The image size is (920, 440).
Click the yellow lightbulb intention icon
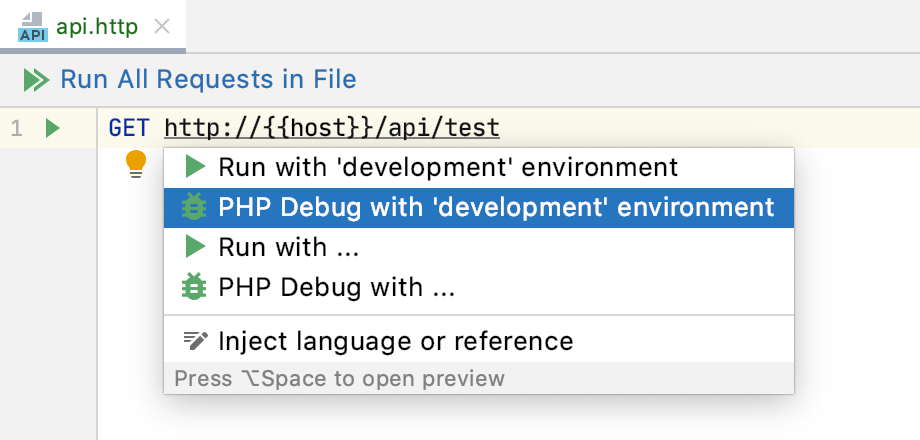pyautogui.click(x=136, y=163)
